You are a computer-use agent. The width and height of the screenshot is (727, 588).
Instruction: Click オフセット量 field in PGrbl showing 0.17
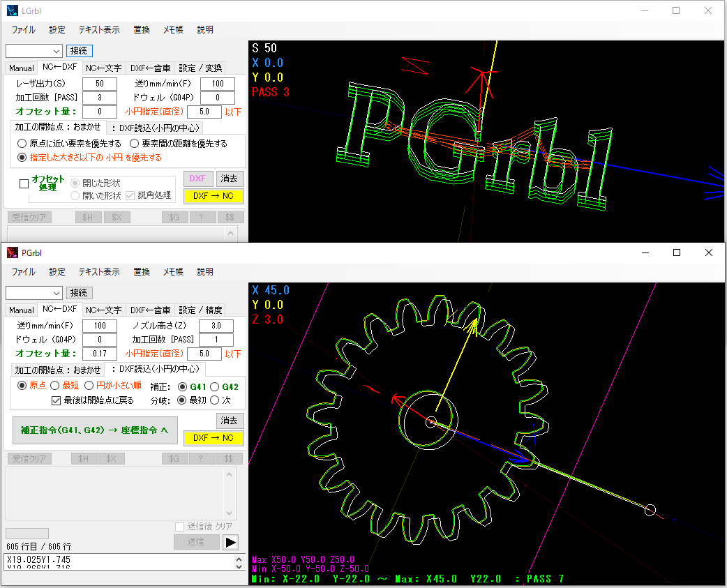[100, 354]
